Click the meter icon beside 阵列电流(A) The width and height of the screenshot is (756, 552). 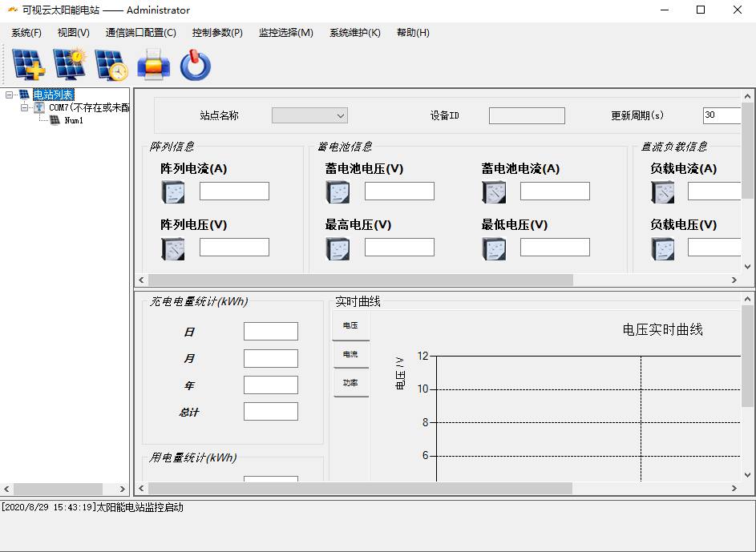pos(172,191)
